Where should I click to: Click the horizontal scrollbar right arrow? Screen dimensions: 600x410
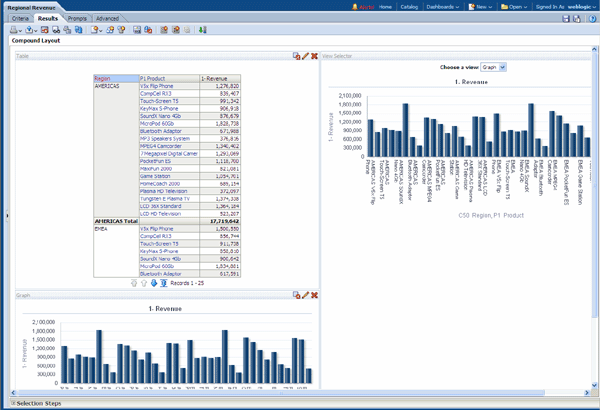[587, 393]
